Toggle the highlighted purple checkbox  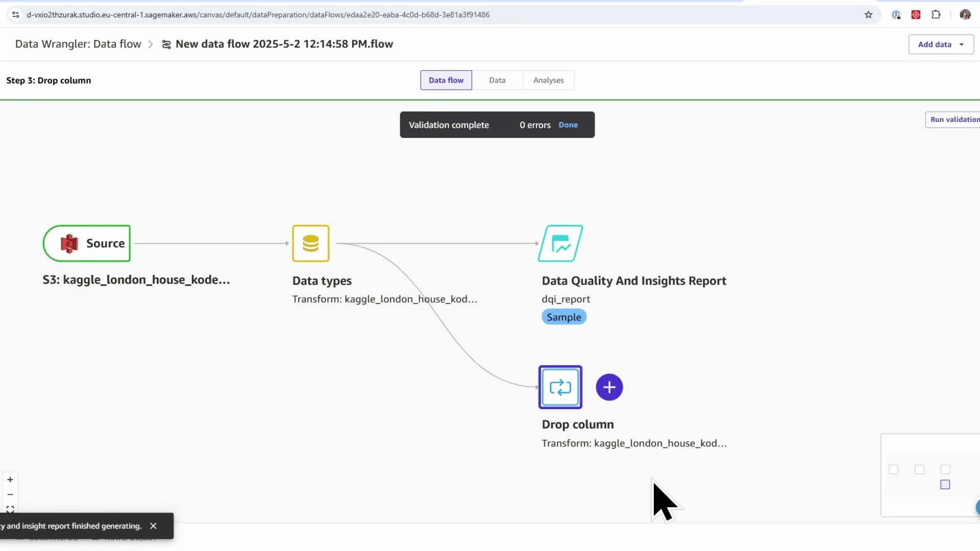coord(945,485)
